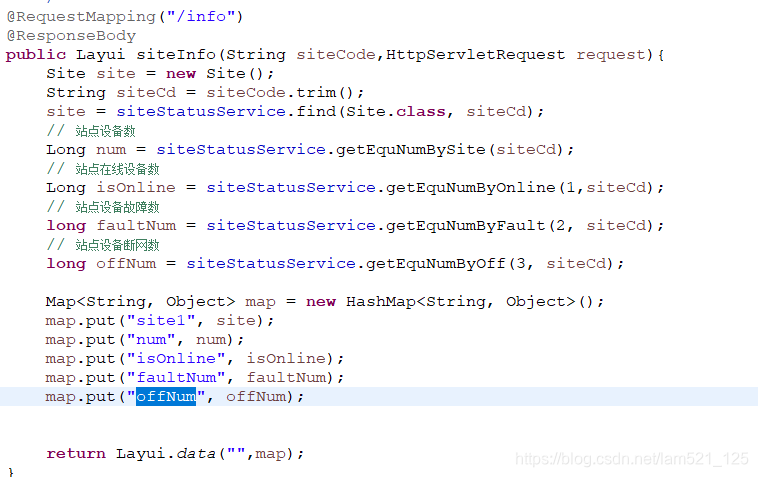Click the "isOnline" string key
758x477 pixels.
click(176, 359)
